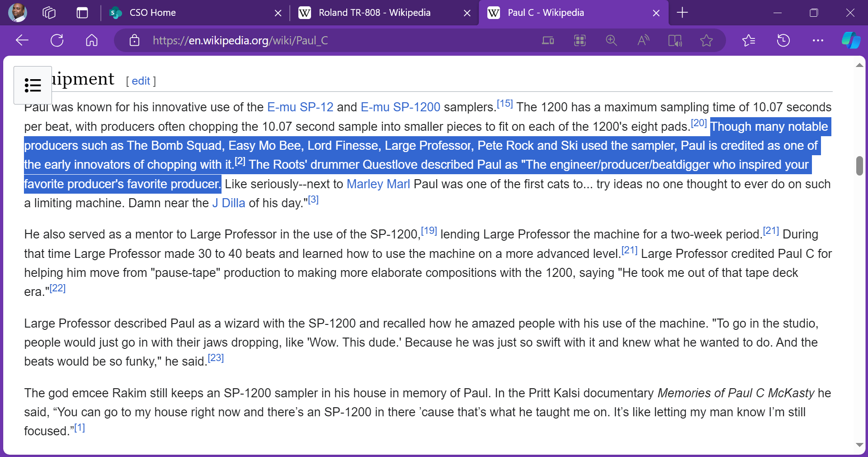The height and width of the screenshot is (457, 868).
Task: Edit the Equipment section
Action: (141, 81)
